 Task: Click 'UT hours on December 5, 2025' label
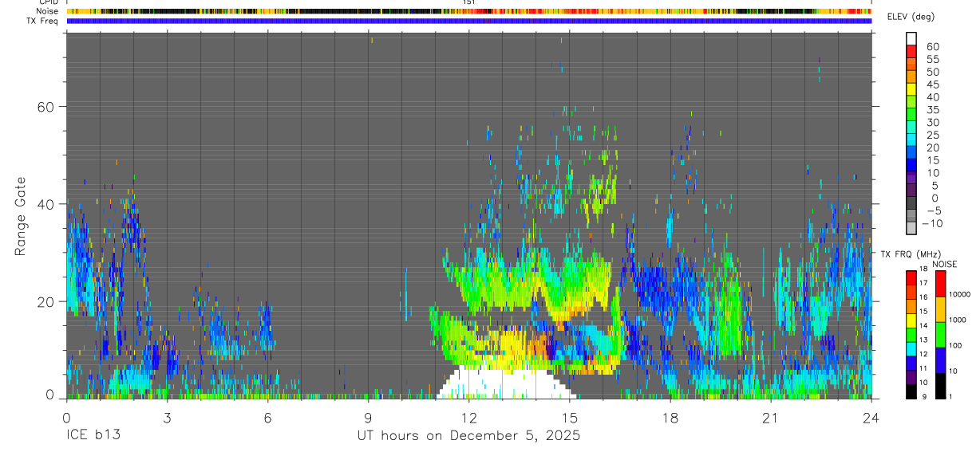(468, 437)
